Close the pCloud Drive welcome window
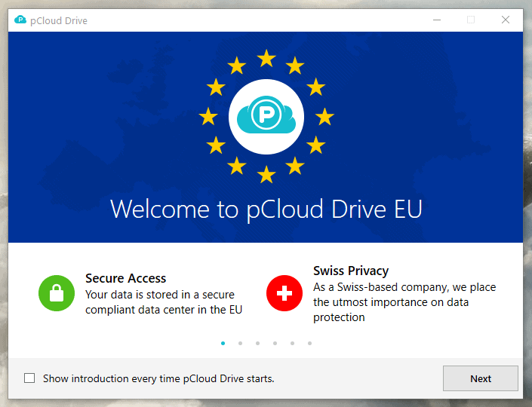532x407 pixels. [506, 20]
